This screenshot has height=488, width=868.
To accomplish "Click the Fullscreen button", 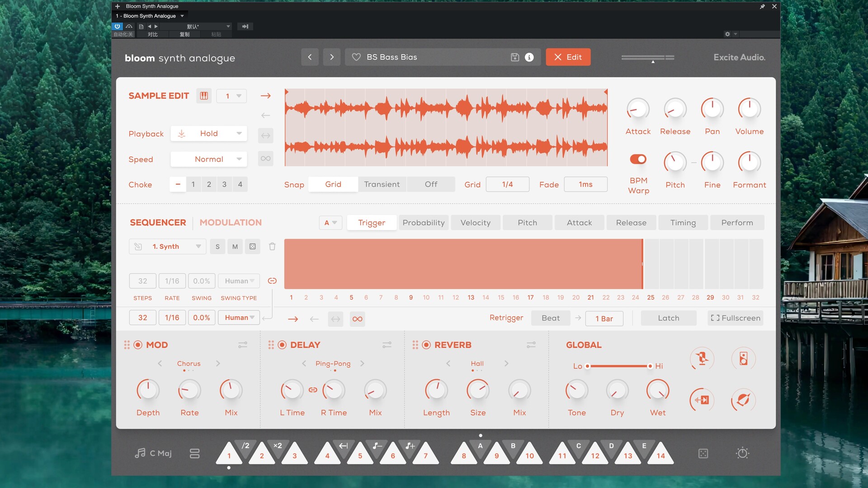I will tap(736, 318).
